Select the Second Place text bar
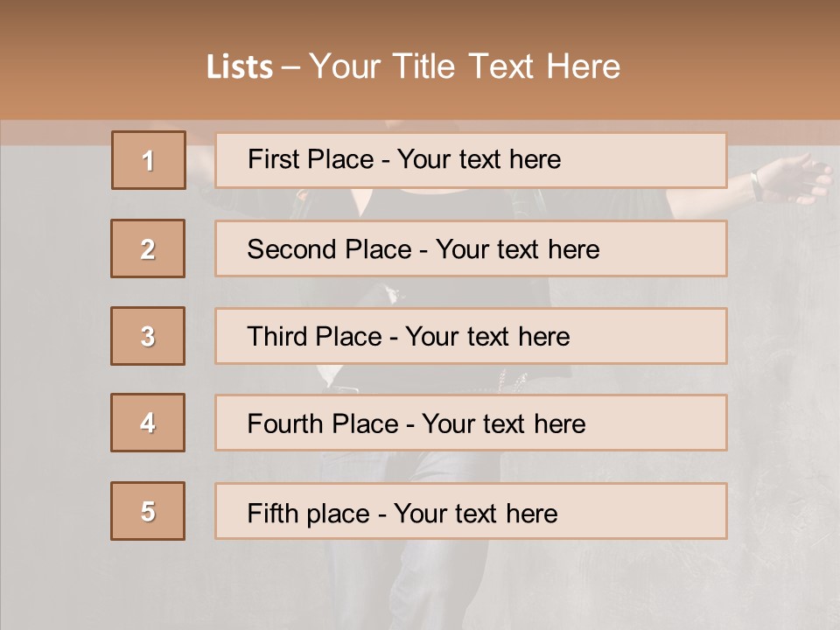Viewport: 840px width, 630px height. pyautogui.click(x=471, y=248)
